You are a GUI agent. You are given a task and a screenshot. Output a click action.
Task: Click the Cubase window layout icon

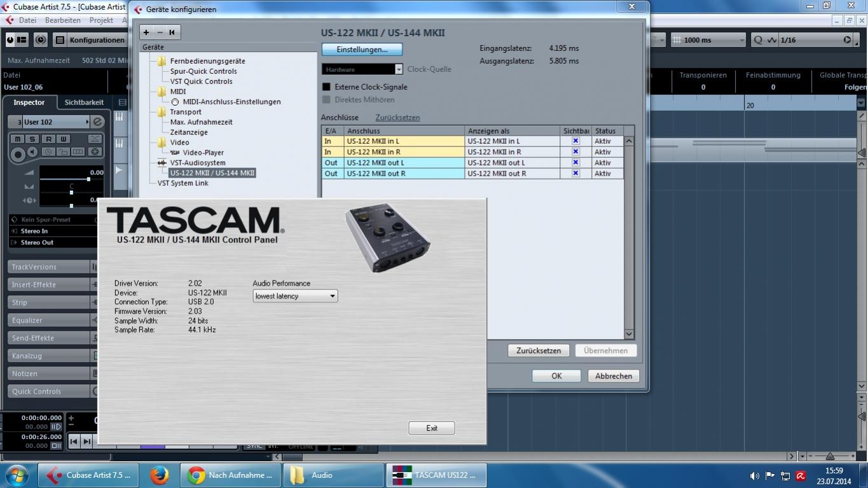tap(22, 39)
